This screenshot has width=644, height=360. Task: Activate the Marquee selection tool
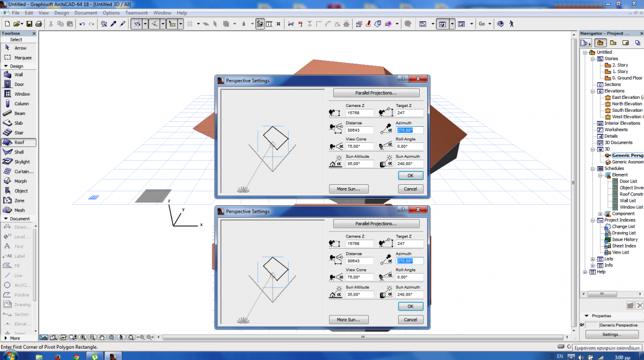[23, 57]
